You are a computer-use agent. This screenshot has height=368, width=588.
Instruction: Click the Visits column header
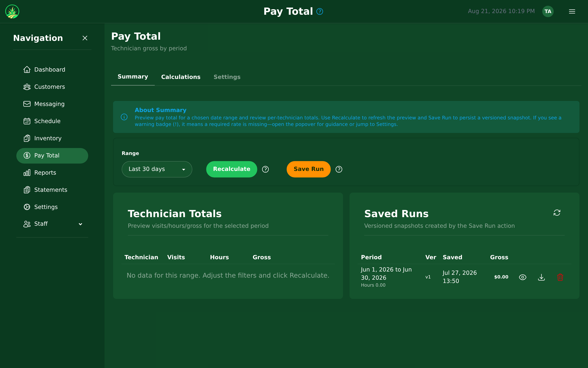176,257
